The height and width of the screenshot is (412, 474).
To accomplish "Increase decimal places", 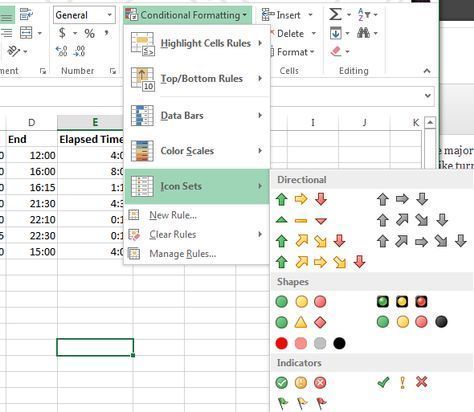I will (x=62, y=51).
